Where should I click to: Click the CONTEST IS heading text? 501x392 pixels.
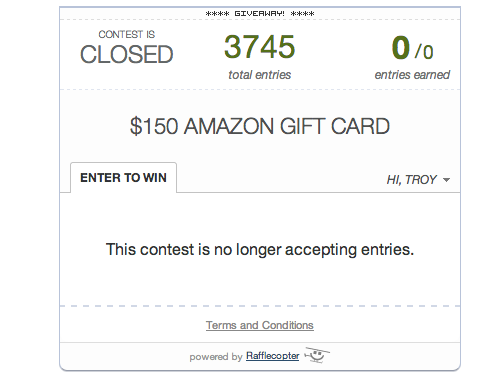tap(127, 34)
